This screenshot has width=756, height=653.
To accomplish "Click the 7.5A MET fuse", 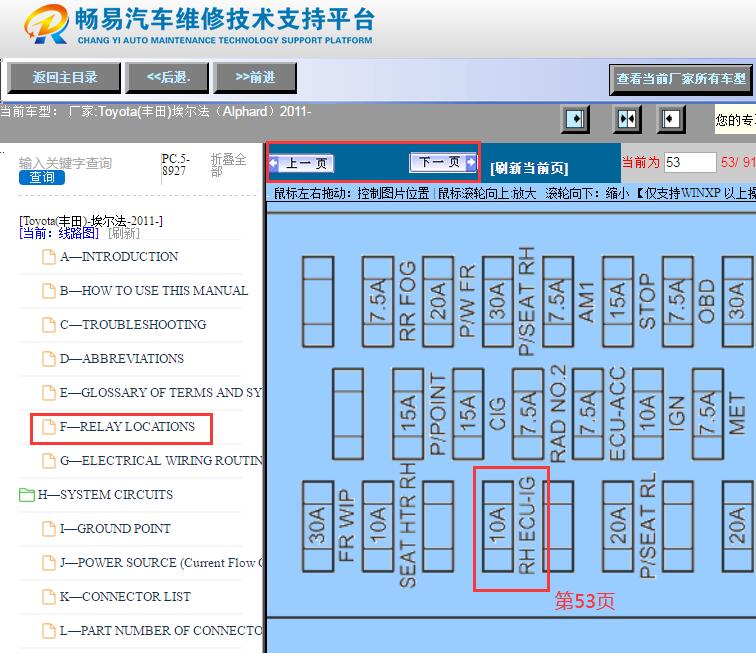I will click(x=708, y=414).
